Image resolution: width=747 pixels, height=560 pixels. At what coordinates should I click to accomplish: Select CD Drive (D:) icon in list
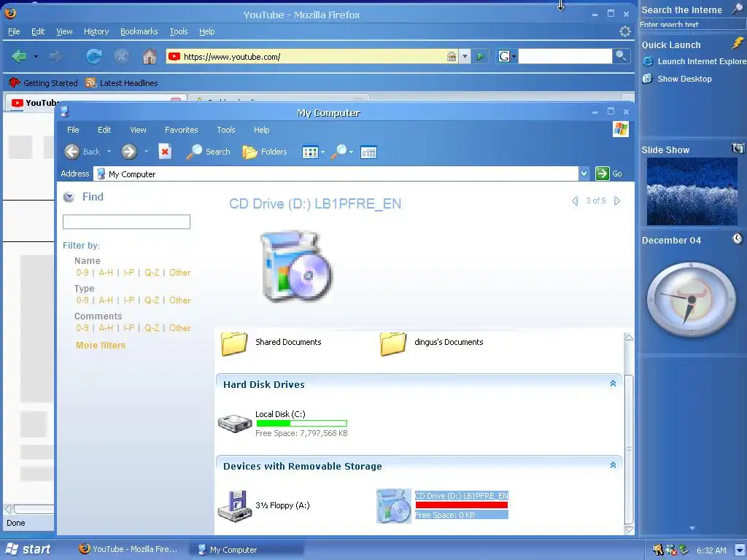pos(393,506)
